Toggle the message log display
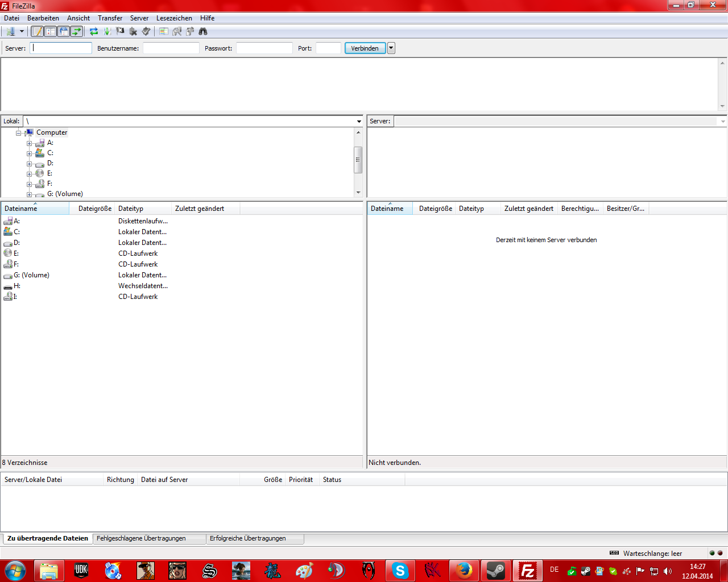Image resolution: width=728 pixels, height=582 pixels. point(37,32)
